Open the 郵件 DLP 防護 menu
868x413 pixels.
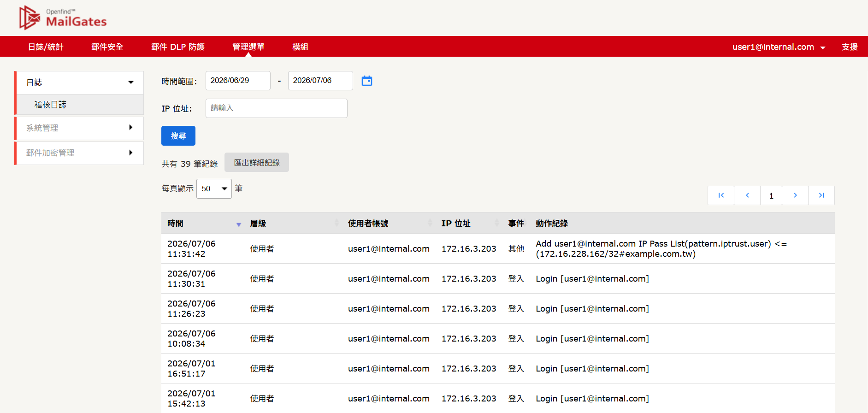[178, 47]
